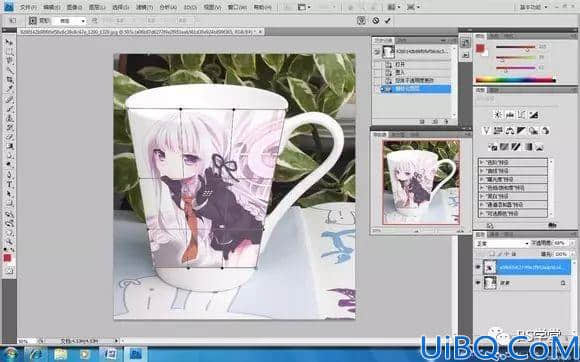Open the 滤镜(T) menu
580x362 pixels.
(144, 7)
